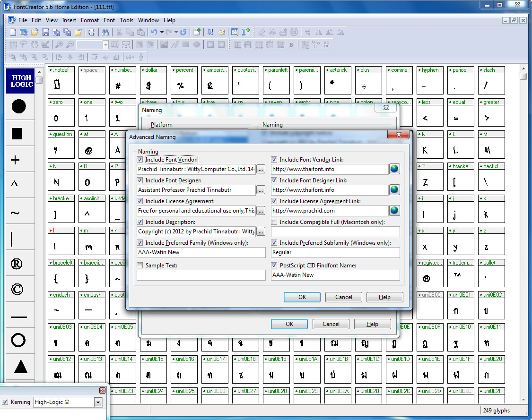Enable the Sample Text checkbox

[x=140, y=266]
